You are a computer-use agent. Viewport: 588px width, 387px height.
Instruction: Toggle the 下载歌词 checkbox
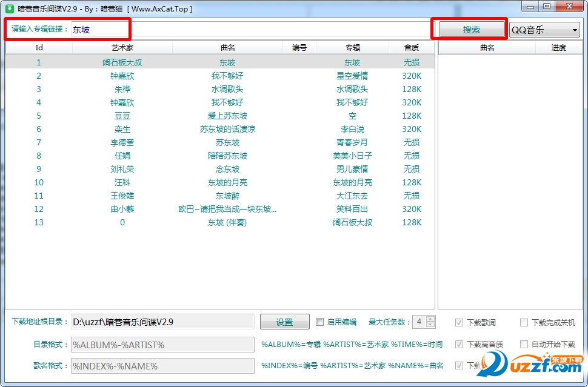pyautogui.click(x=459, y=322)
